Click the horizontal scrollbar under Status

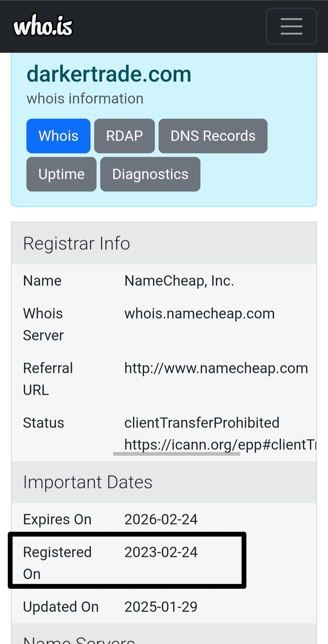tap(177, 454)
